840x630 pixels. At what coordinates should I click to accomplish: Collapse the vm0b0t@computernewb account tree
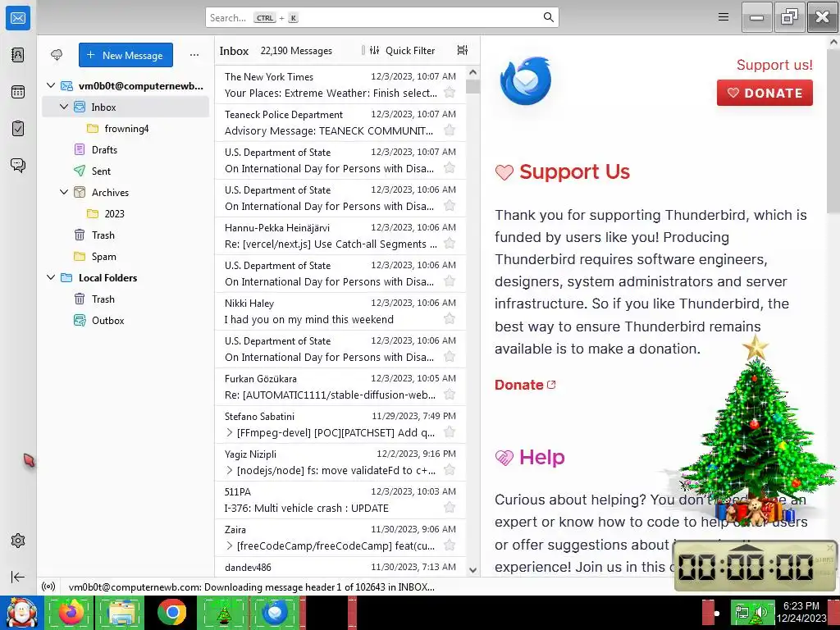coord(51,85)
